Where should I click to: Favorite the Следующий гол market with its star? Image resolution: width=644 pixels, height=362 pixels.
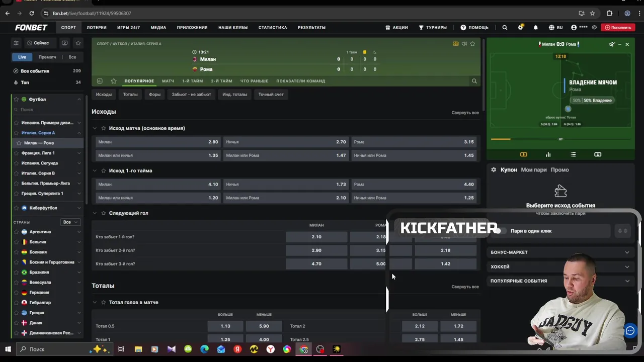click(103, 213)
